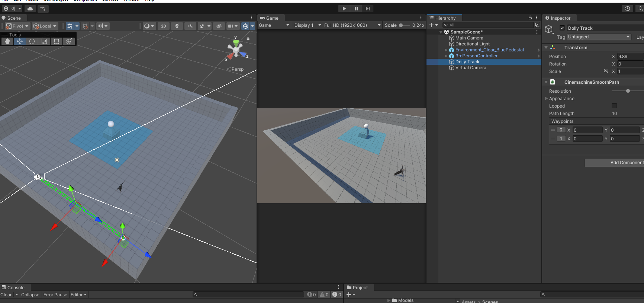Open Scene camera settings icon
Viewport: 644px width, 303px height.
(231, 26)
